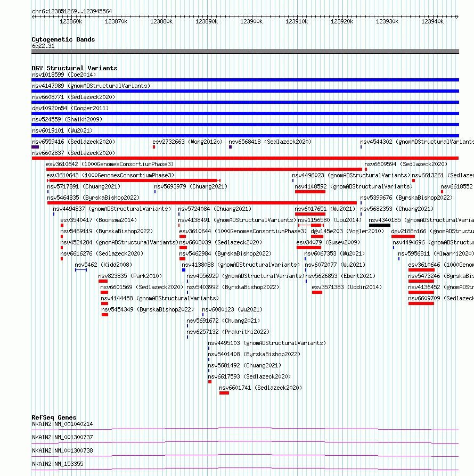The image size is (474, 476).
Task: Click the red bar under esv3610643
Action: pos(134,180)
